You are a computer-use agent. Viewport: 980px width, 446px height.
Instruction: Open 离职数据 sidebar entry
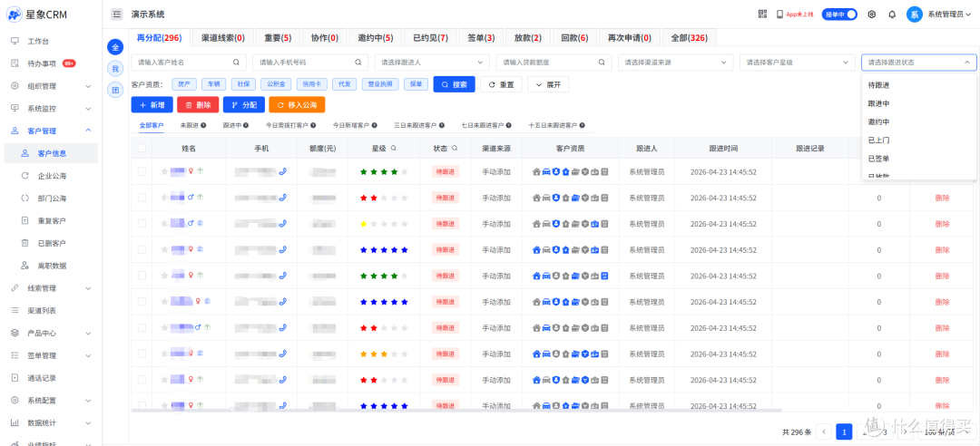pyautogui.click(x=52, y=267)
